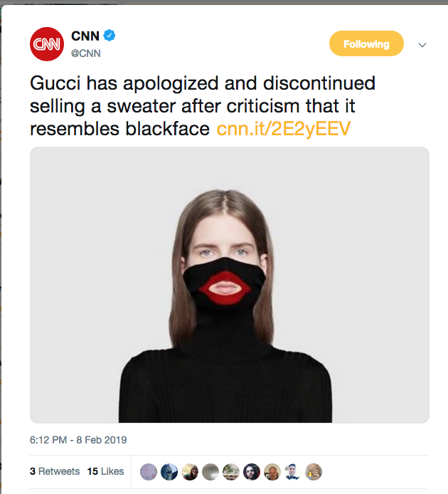Toggle the Following button
Viewport: 448px width, 494px height.
[x=366, y=44]
